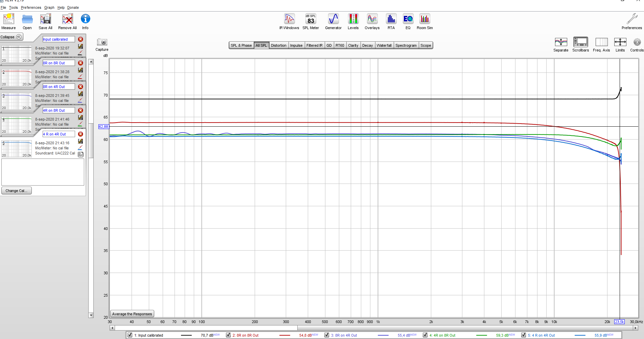Switch to the Filtered IR tab
The image size is (644, 339).
[315, 45]
